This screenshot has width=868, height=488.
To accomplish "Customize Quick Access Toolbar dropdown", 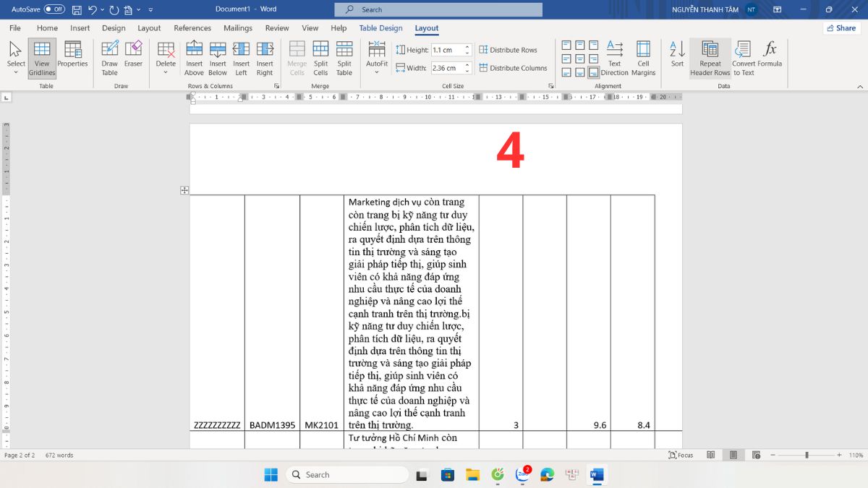I will click(x=150, y=10).
